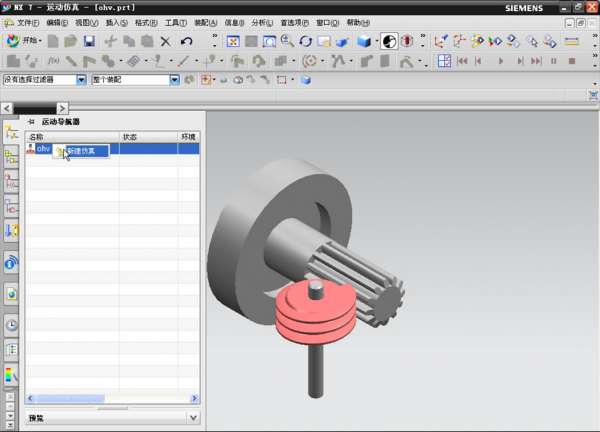
Task: Open the 整个装配 scope dropdown
Action: click(174, 80)
